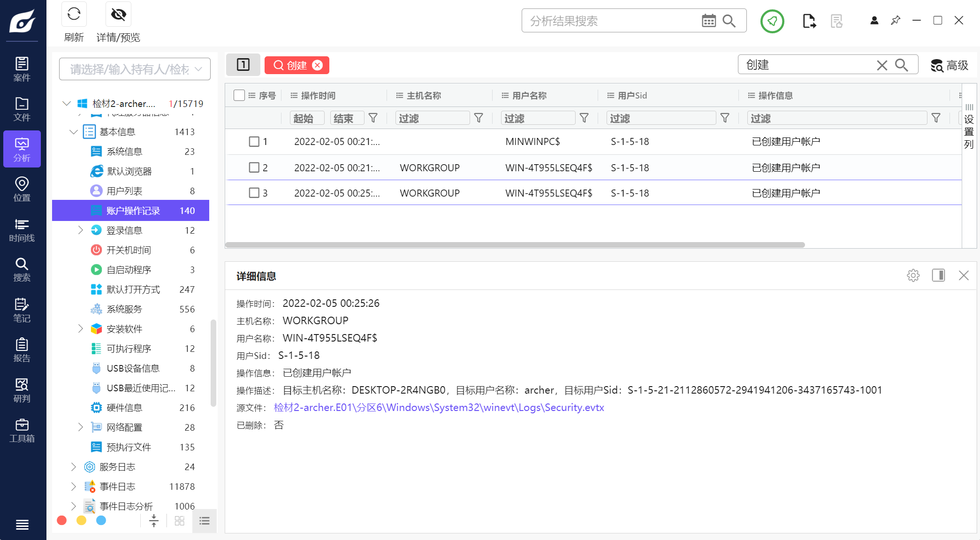Open the Security.evtx source file link
The image size is (980, 540).
pyautogui.click(x=439, y=407)
